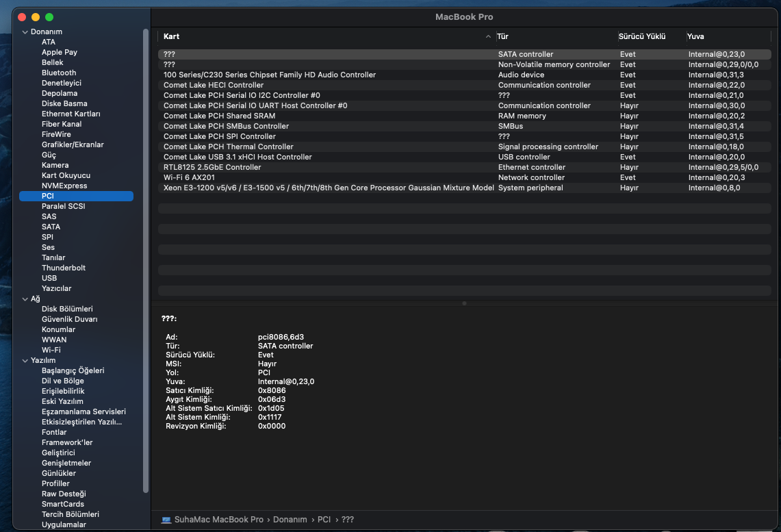Viewport: 781px width, 532px height.
Task: Select the RTL8125 2.5GbE Controller row
Action: point(212,167)
